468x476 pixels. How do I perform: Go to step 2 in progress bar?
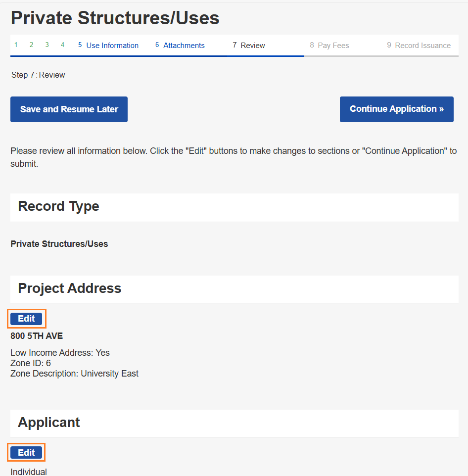coord(31,45)
